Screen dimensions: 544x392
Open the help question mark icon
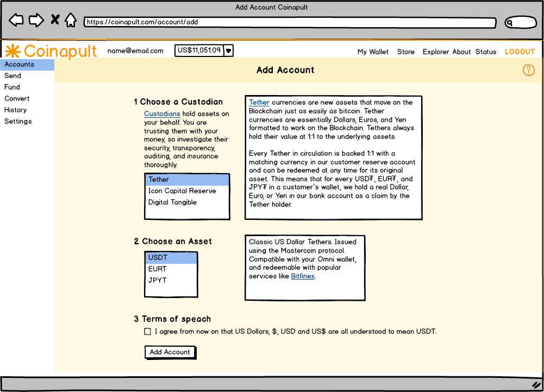[x=528, y=70]
